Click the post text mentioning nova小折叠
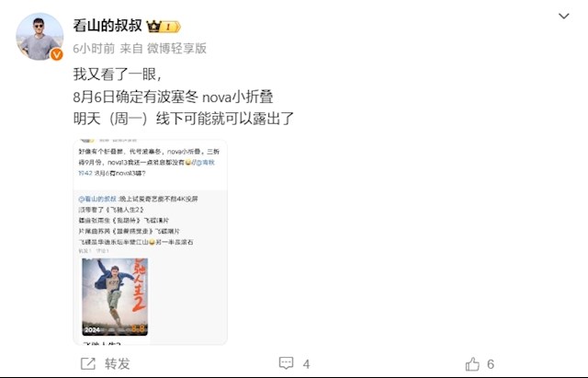 tap(173, 97)
